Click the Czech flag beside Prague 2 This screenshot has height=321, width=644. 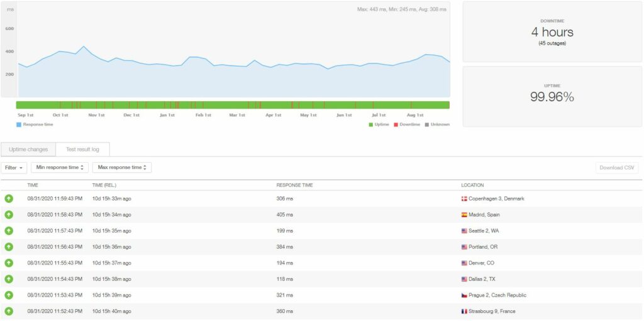pos(464,295)
